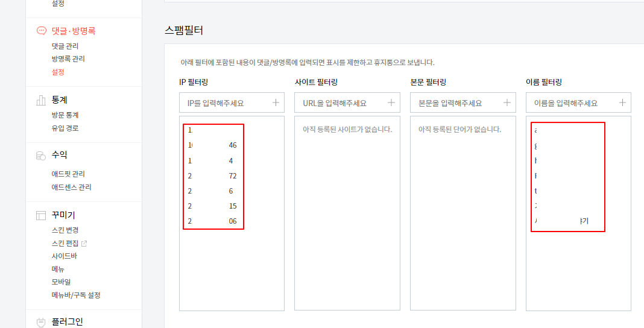Click the bar chart icon beside 통계
This screenshot has height=328, width=644.
tap(41, 100)
